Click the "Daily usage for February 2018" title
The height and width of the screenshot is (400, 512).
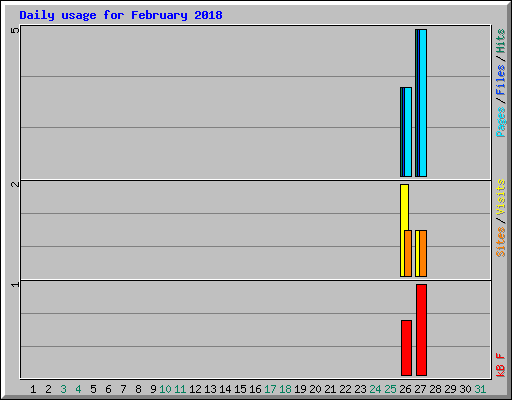click(121, 15)
